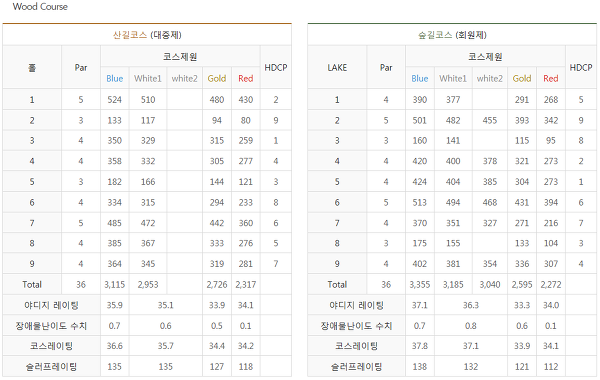
Task: Click the '3,355' Blue total
Action: 419,285
